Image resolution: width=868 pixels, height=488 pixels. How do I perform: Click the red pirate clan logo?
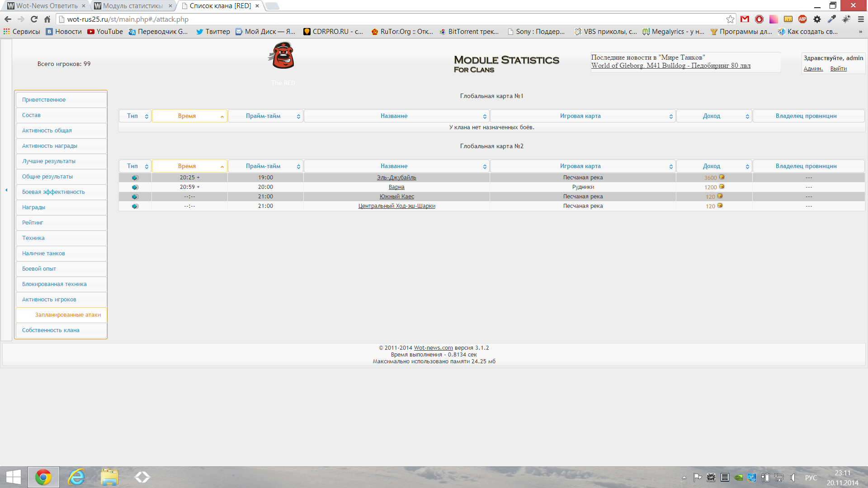[x=283, y=56]
